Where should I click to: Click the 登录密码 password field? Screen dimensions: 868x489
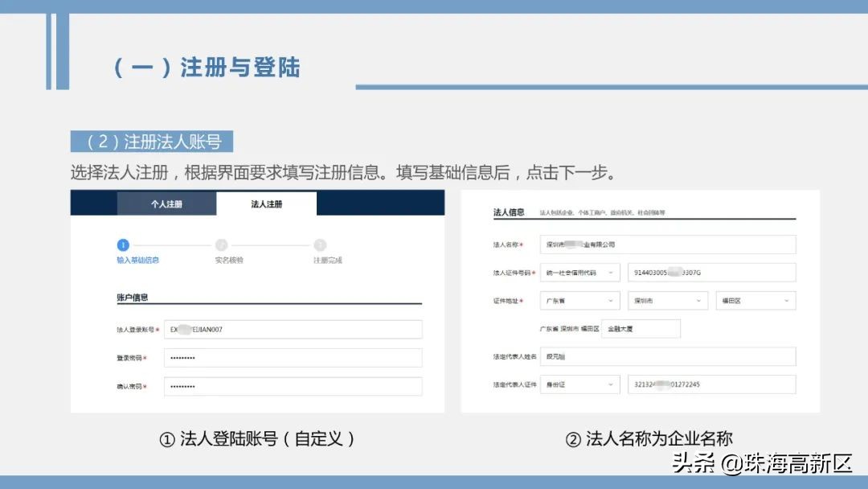293,357
